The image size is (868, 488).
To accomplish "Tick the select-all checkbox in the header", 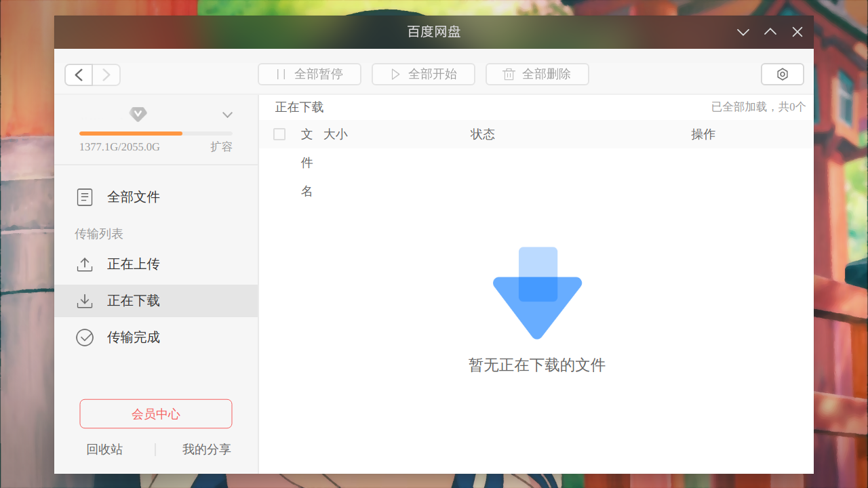I will click(x=279, y=134).
